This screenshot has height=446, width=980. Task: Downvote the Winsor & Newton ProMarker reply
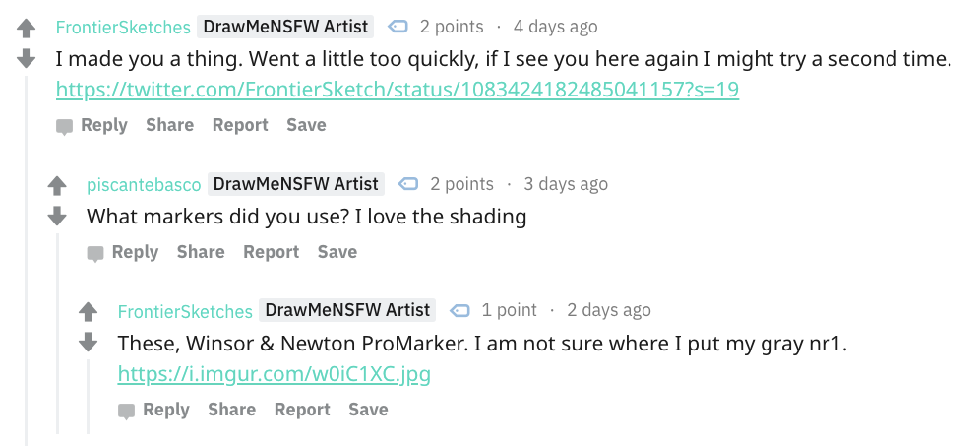tap(89, 343)
